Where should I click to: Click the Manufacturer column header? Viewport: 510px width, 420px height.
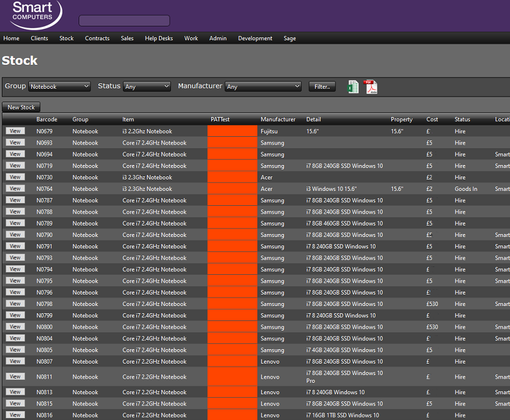tap(278, 119)
